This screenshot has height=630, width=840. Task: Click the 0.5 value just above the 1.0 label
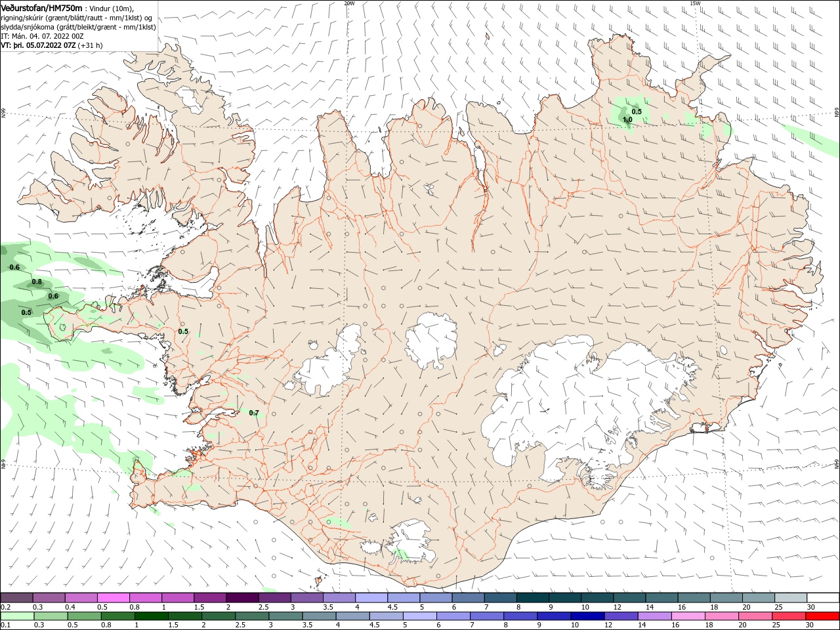coord(637,112)
